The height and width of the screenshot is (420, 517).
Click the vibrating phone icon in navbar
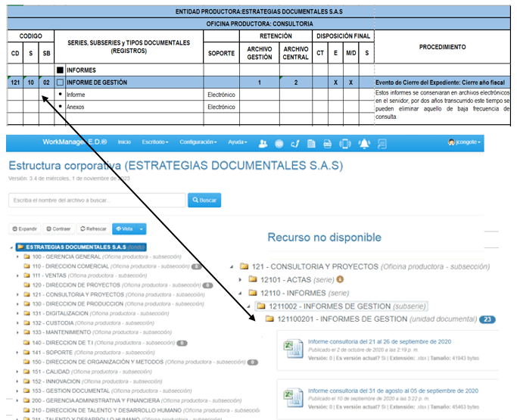point(345,144)
